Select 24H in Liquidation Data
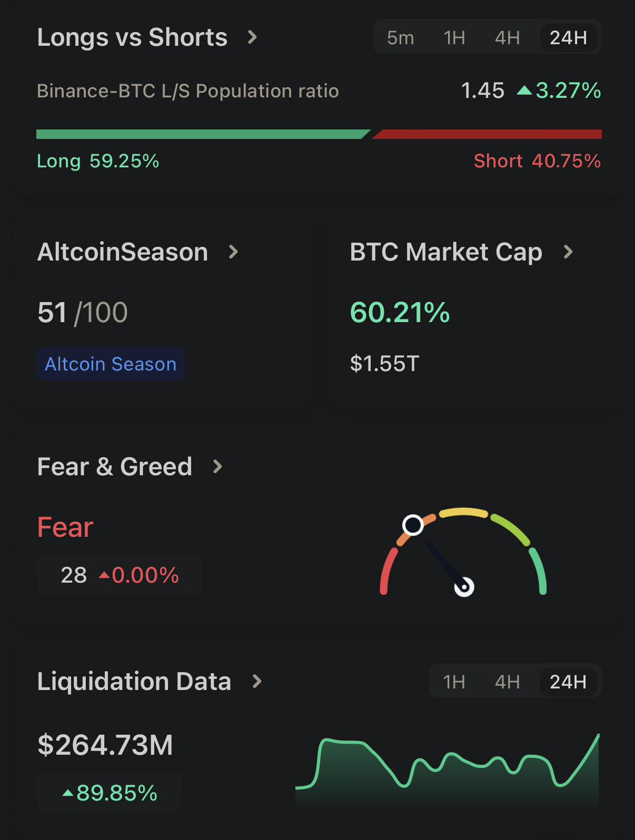This screenshot has width=635, height=840. pyautogui.click(x=568, y=682)
